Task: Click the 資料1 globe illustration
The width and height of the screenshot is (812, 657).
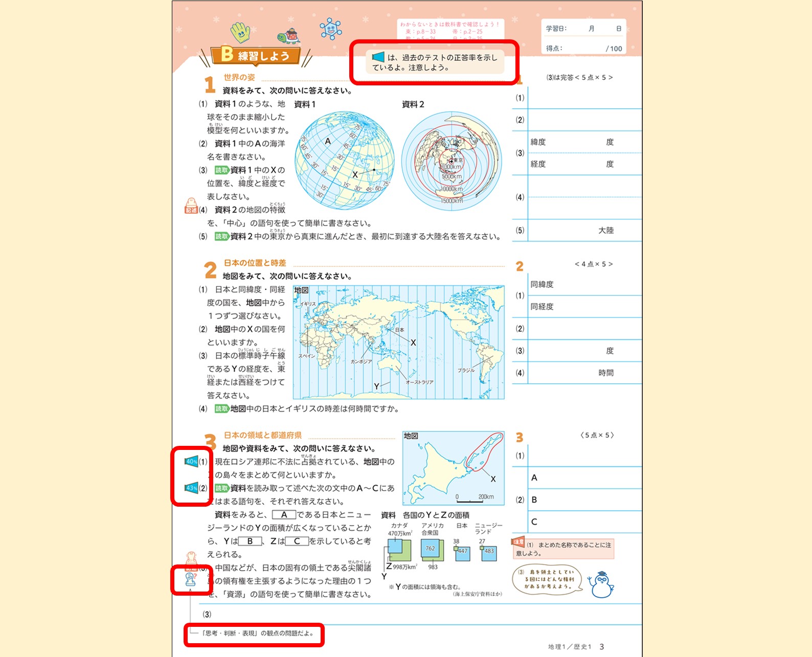Action: coord(345,160)
